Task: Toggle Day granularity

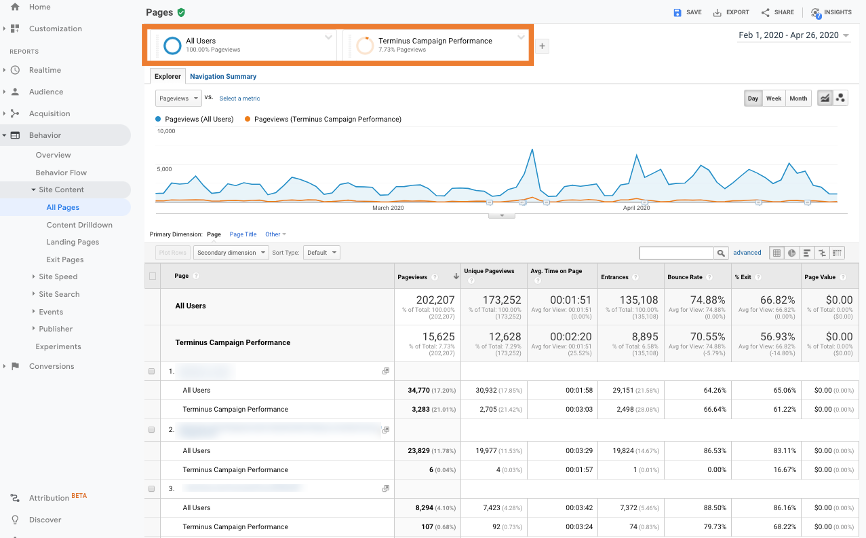Action: (x=753, y=98)
